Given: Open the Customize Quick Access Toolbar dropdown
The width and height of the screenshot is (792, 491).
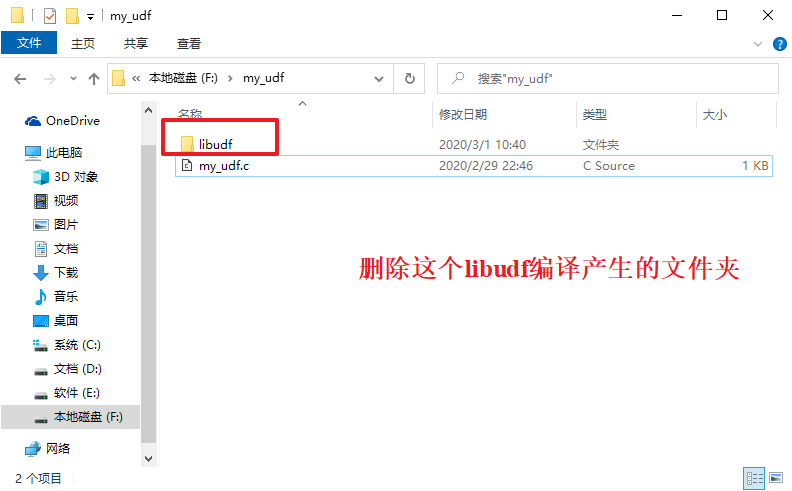Looking at the screenshot, I should coord(90,17).
